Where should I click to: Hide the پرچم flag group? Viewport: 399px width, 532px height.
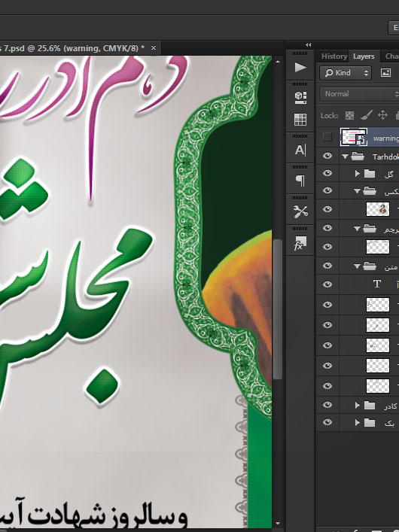click(x=327, y=228)
